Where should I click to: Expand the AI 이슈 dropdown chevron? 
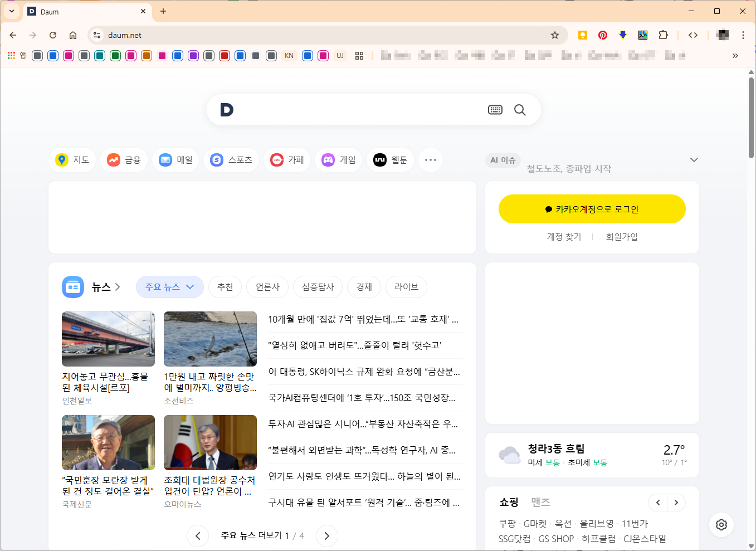pyautogui.click(x=694, y=160)
